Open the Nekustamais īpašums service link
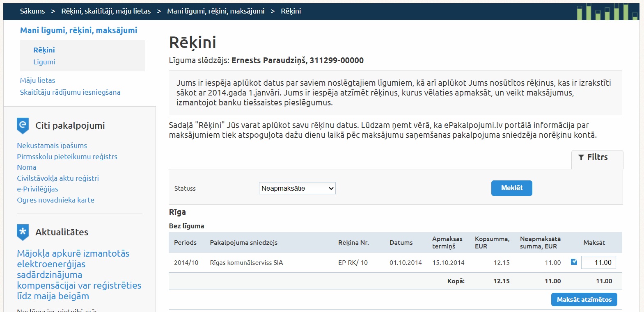644x312 pixels. pos(52,146)
